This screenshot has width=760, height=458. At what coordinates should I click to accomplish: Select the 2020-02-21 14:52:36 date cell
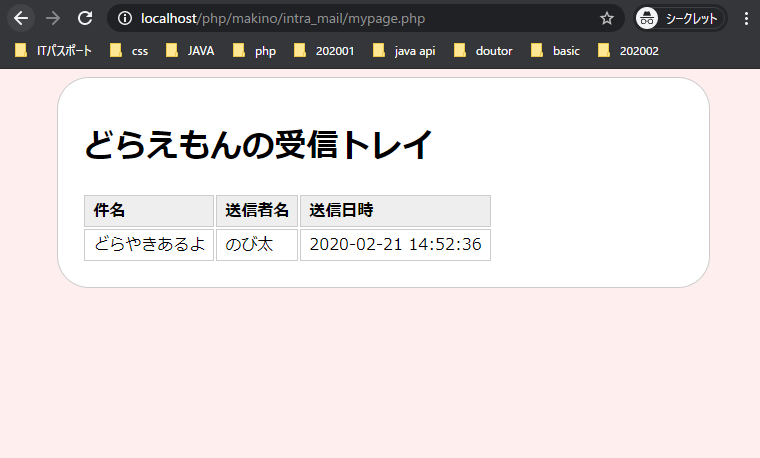396,245
